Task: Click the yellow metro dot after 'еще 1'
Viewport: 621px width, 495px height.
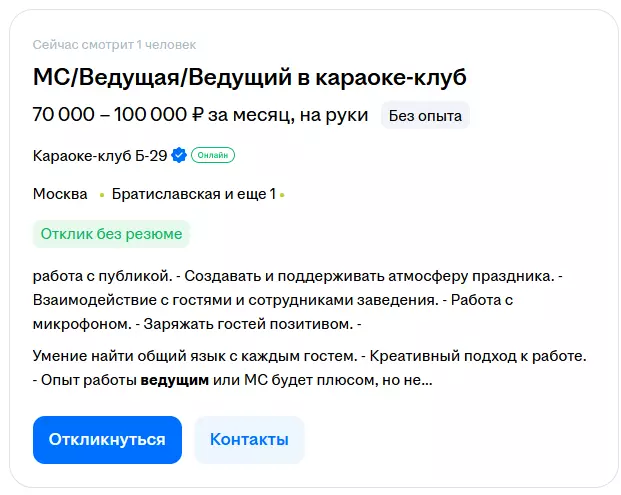Action: click(x=282, y=194)
